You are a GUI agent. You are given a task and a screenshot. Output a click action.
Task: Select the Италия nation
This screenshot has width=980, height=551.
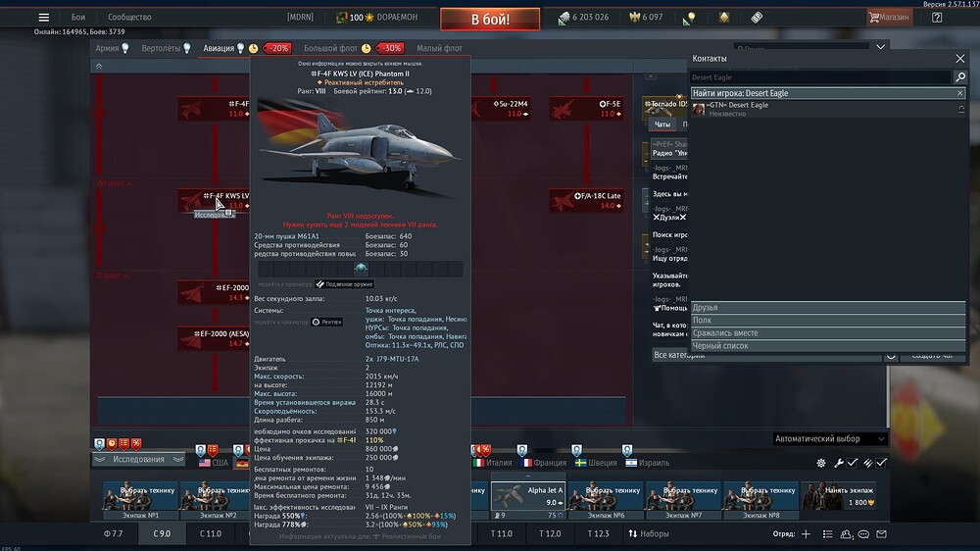493,463
